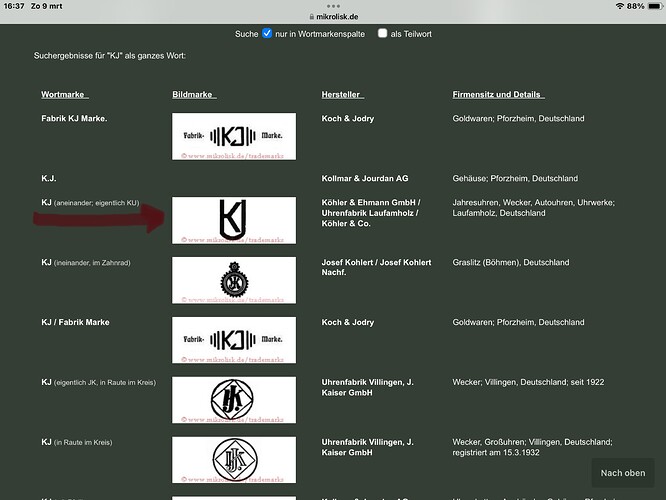Sort by Hersteller column header
Screen dimensions: 666x500
(x=342, y=94)
